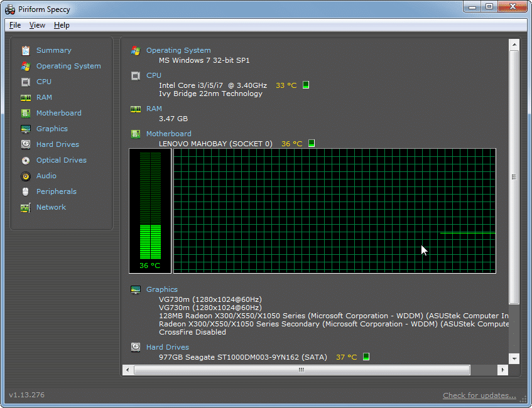Click the monitor icon beside Graphics heading
The height and width of the screenshot is (408, 532).
click(x=136, y=289)
